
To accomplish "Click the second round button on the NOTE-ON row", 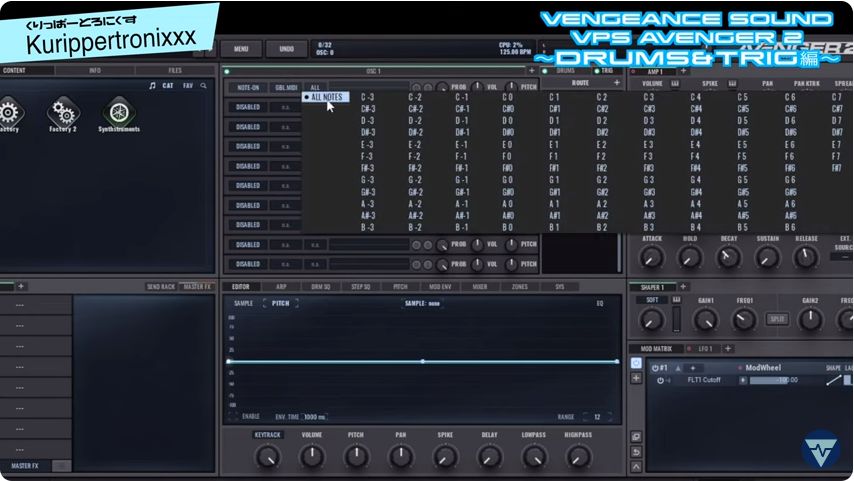I will (428, 88).
